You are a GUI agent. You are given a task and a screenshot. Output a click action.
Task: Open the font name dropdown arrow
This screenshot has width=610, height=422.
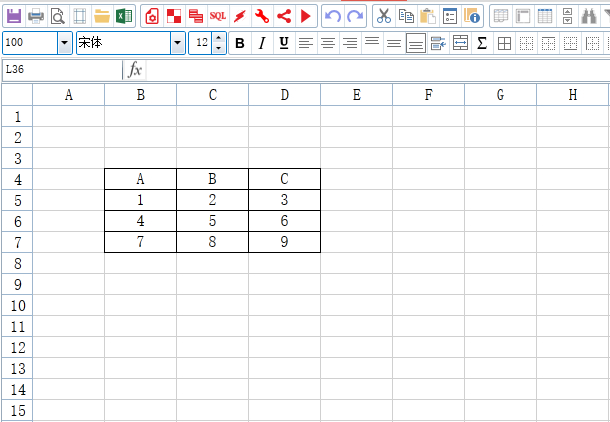177,43
